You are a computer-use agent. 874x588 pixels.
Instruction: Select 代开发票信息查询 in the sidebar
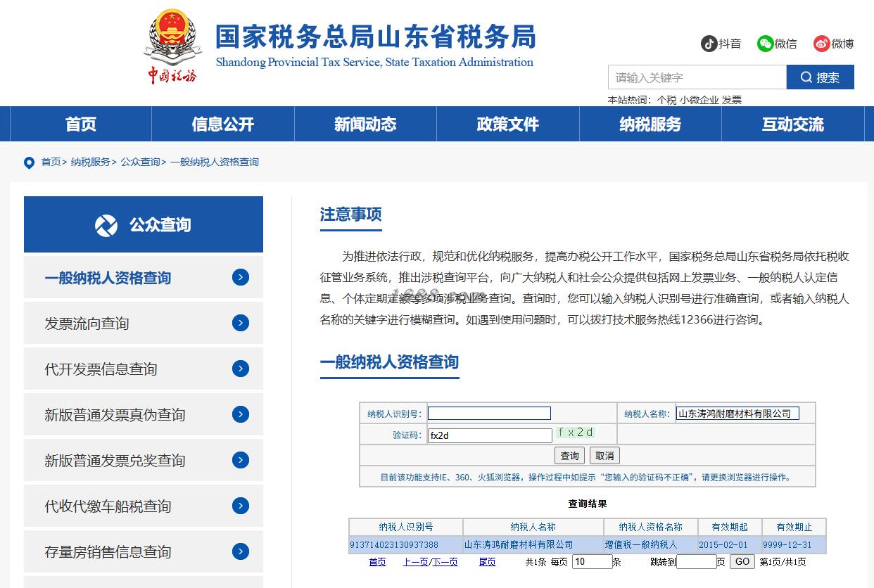144,369
